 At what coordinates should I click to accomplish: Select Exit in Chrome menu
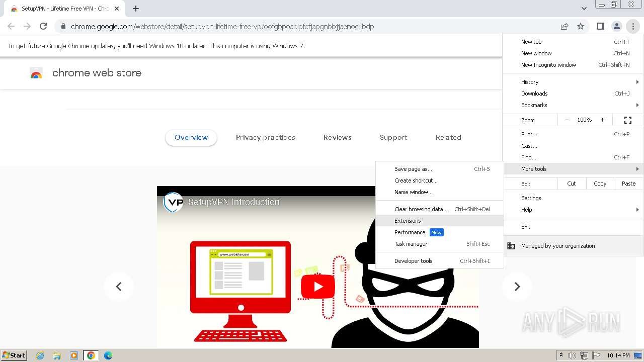pyautogui.click(x=573, y=227)
